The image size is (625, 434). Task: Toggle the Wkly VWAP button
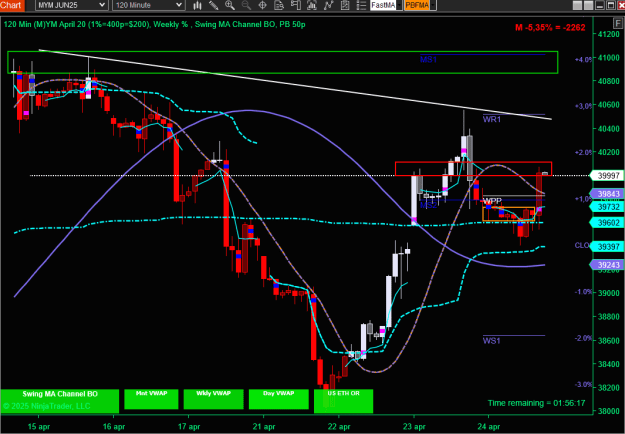click(x=214, y=399)
